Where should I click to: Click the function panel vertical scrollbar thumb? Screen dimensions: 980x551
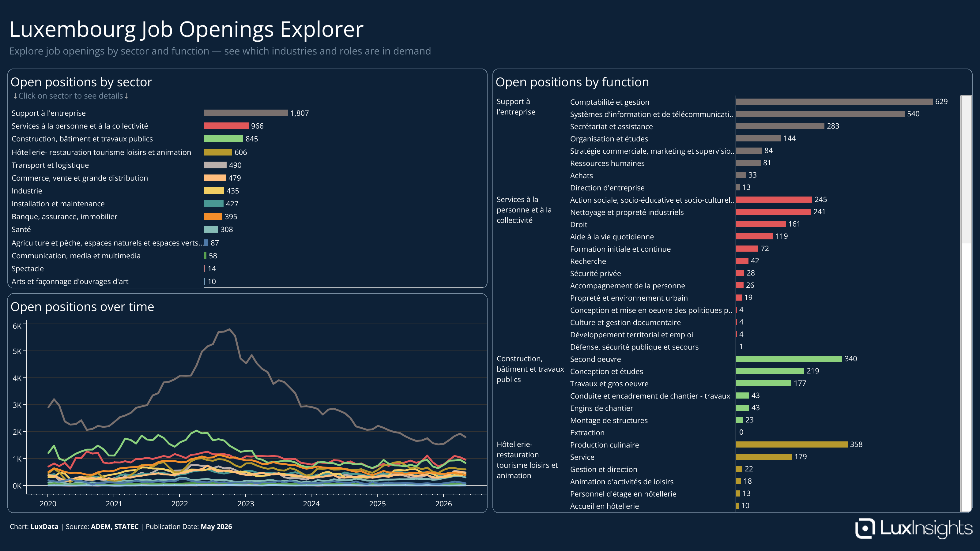[966, 169]
